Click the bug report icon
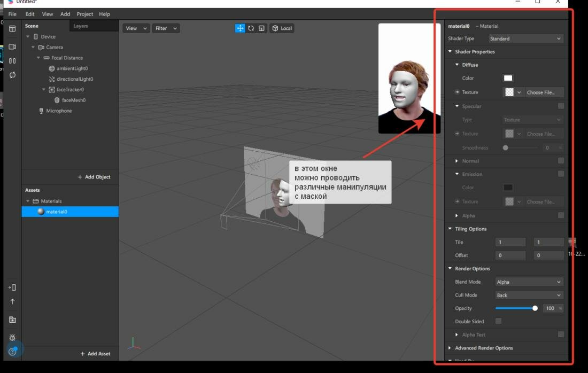 click(x=12, y=338)
